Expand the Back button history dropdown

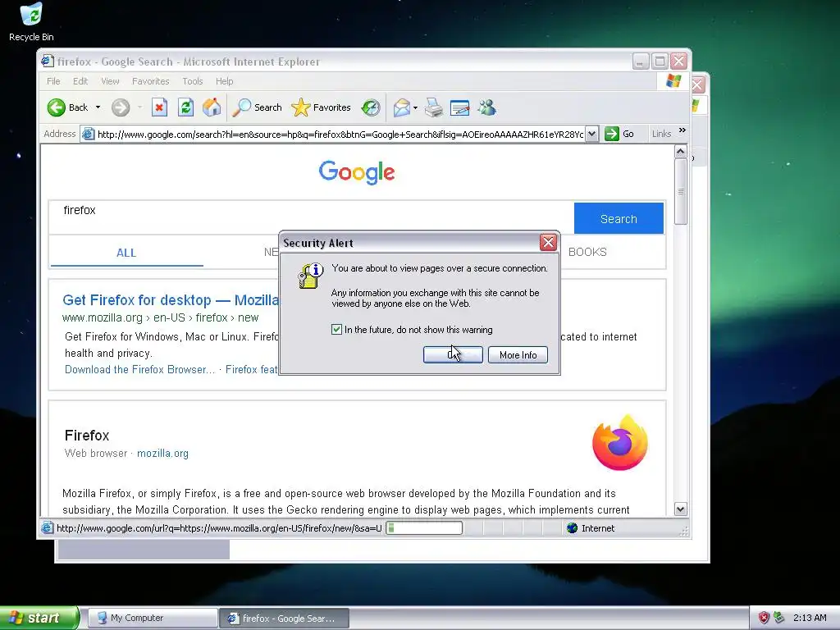click(98, 107)
